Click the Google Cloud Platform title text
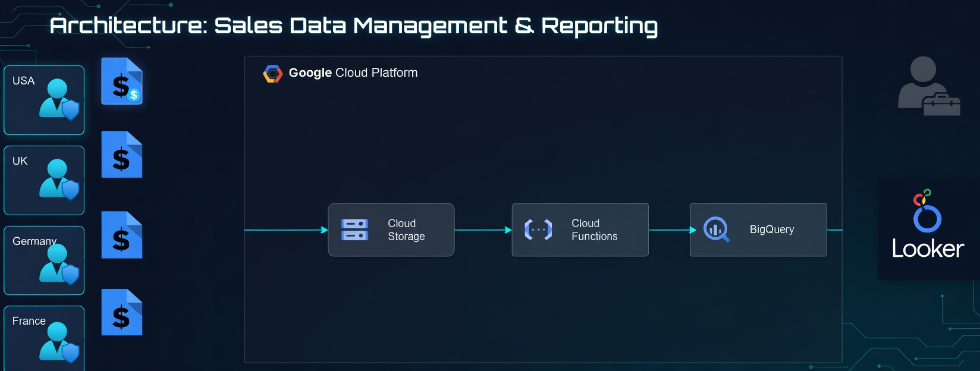The image size is (980, 371). click(353, 73)
